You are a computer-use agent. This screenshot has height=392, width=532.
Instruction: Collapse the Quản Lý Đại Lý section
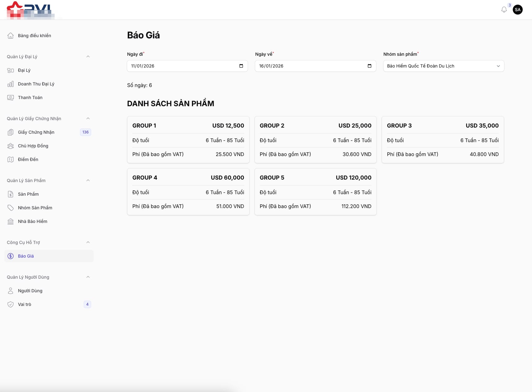coord(88,57)
